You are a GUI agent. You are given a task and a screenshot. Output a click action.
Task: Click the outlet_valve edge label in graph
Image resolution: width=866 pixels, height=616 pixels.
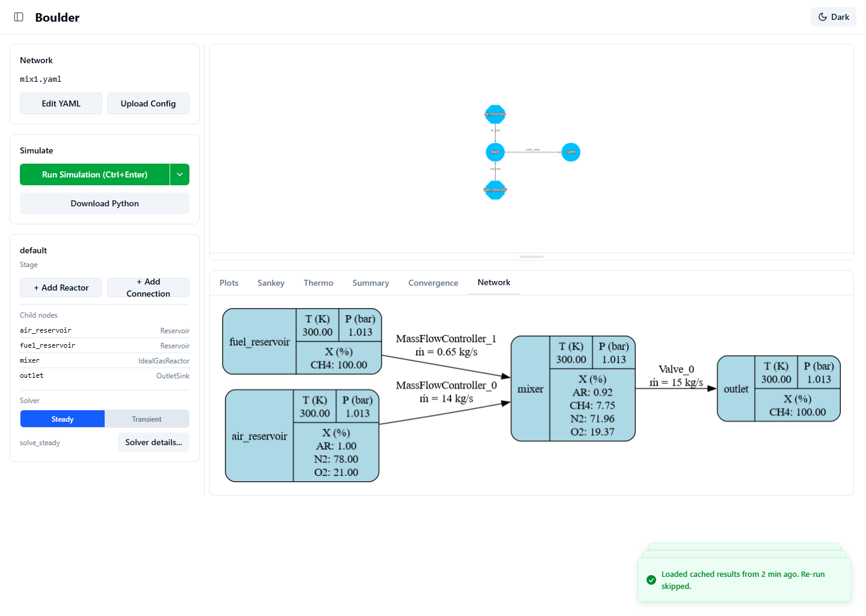point(533,150)
